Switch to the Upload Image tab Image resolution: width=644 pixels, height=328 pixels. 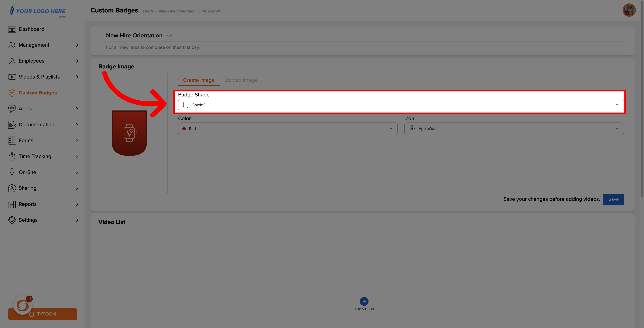tap(240, 80)
